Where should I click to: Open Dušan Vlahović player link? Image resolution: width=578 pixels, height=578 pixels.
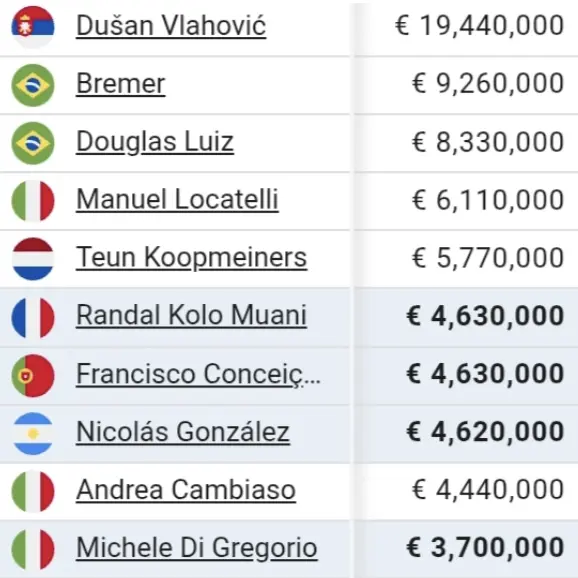pyautogui.click(x=171, y=26)
